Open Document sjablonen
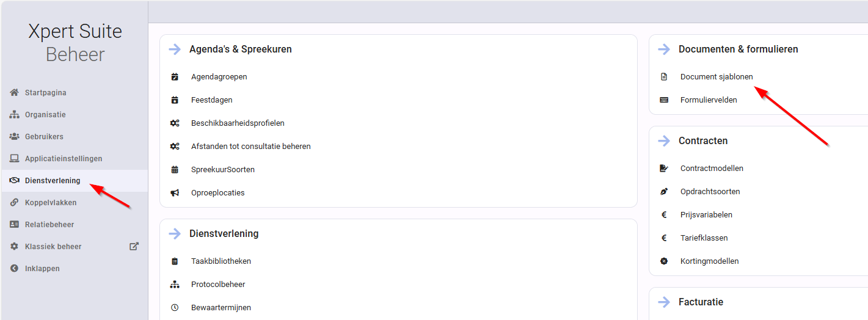Screen dimensions: 868x320 pos(717,77)
